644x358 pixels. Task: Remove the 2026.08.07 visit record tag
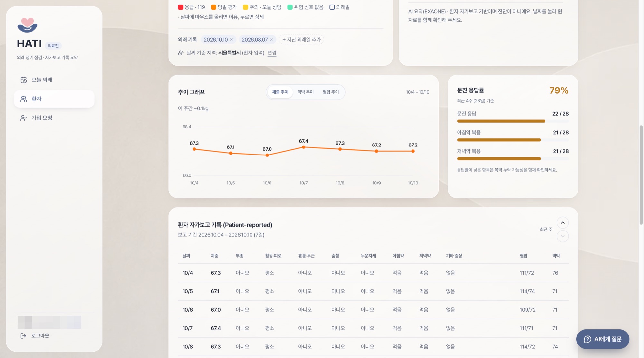tap(271, 40)
